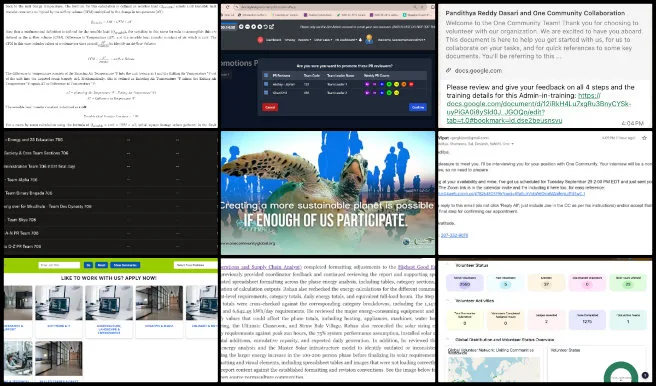Screen dimensions: 656x386
Task: Open the Agriculture, Landscape & Environment category card
Action: [109, 311]
